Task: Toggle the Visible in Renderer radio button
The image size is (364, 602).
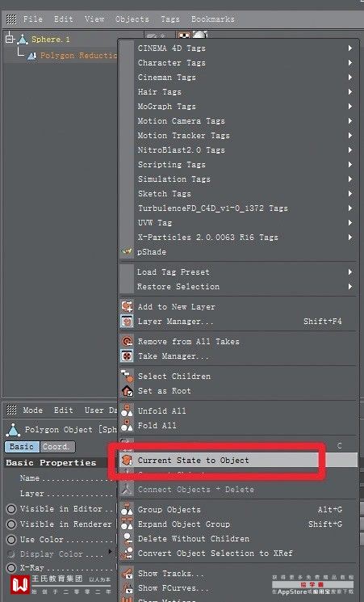Action: [11, 524]
